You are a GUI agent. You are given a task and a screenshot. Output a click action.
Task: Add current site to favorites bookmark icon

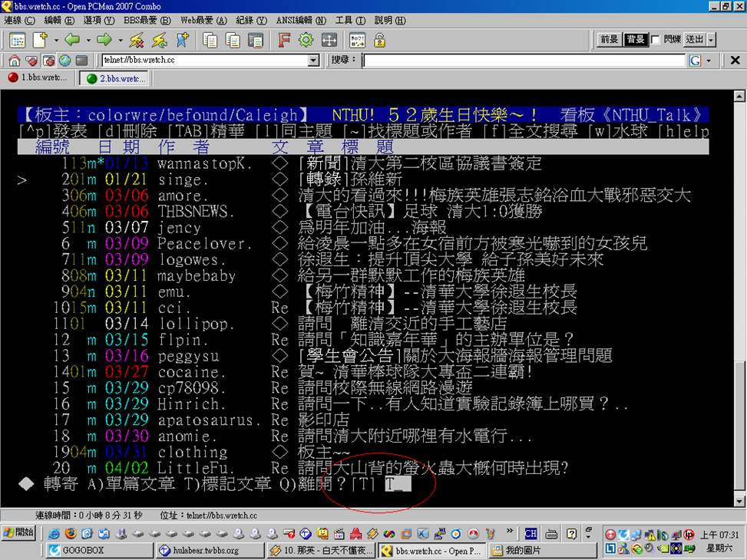coord(183,40)
